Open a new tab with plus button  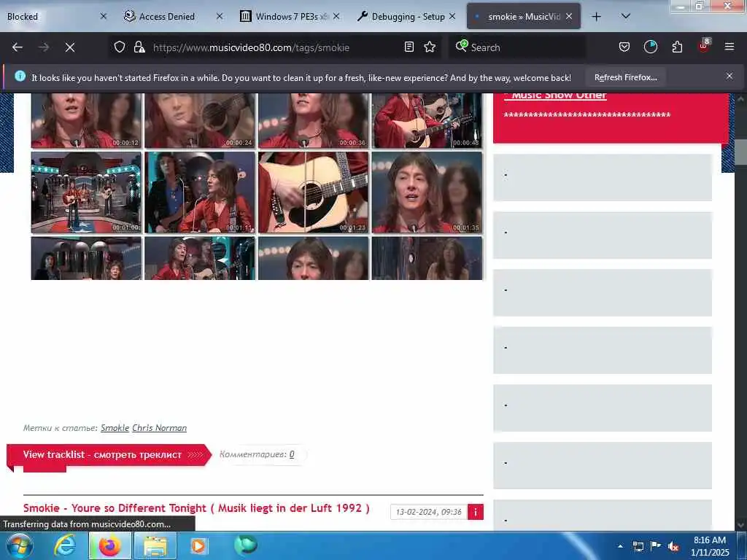click(x=596, y=17)
